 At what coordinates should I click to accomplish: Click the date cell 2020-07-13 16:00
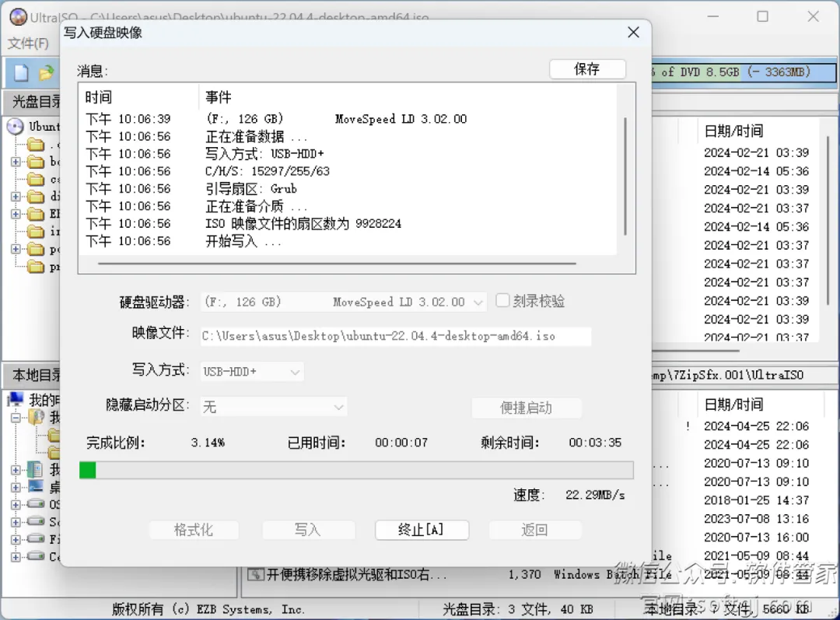757,537
